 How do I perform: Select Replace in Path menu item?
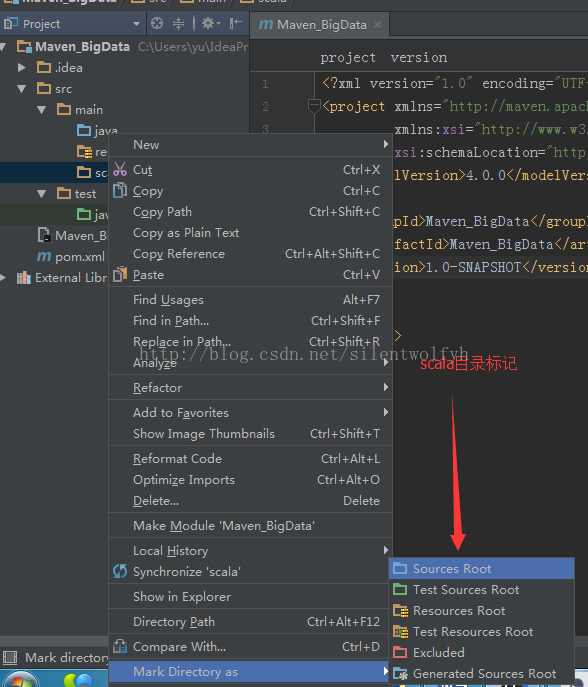click(251, 342)
